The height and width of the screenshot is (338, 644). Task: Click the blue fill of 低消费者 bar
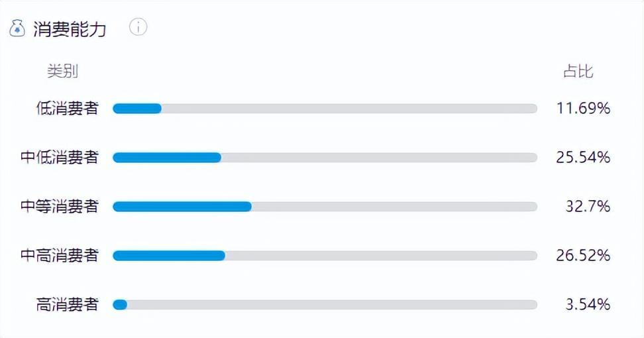coord(137,109)
